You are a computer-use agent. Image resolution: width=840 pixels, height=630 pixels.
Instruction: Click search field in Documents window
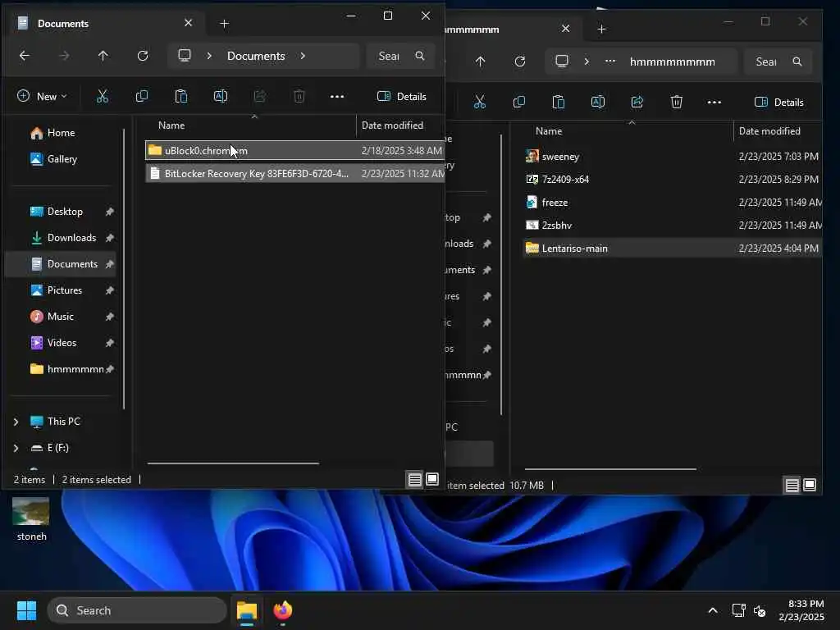click(400, 56)
